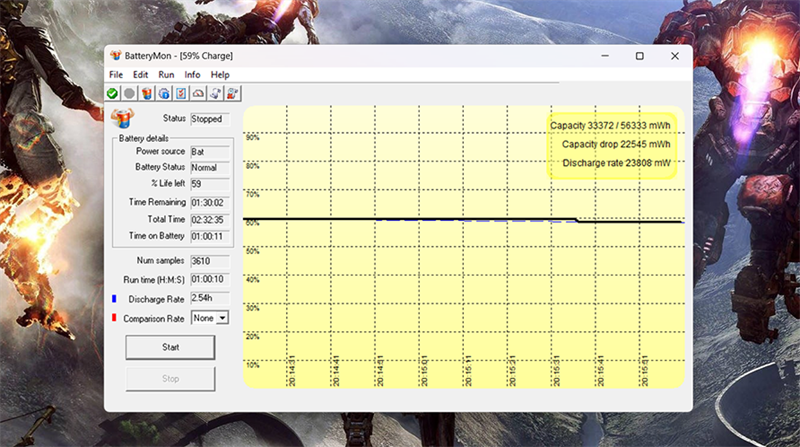Click the Start button
This screenshot has height=447, width=800.
(170, 347)
